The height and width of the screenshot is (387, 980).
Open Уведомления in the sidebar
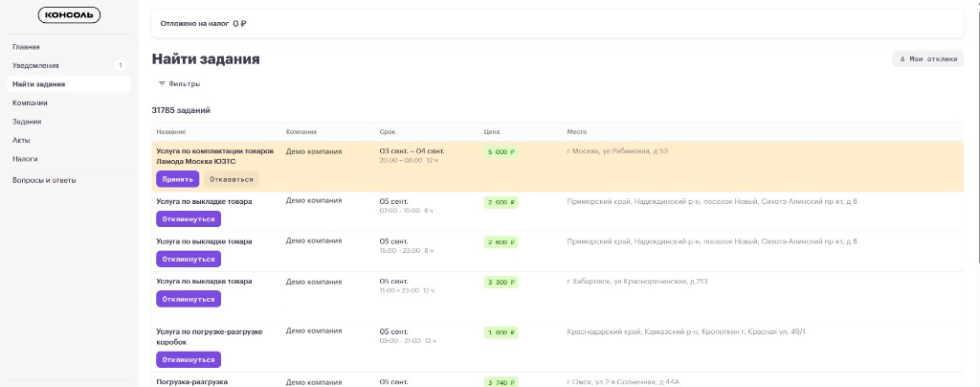[35, 66]
